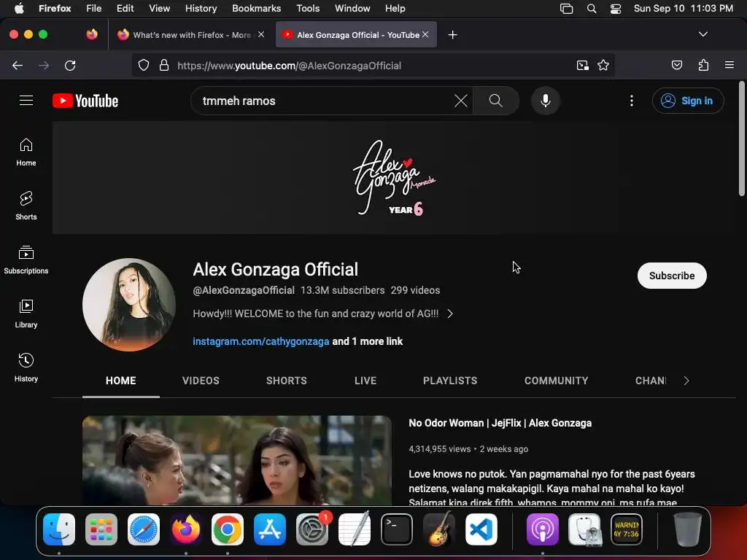Viewport: 747px width, 560px height.
Task: Open the Firefox application menu
Action: 729,65
